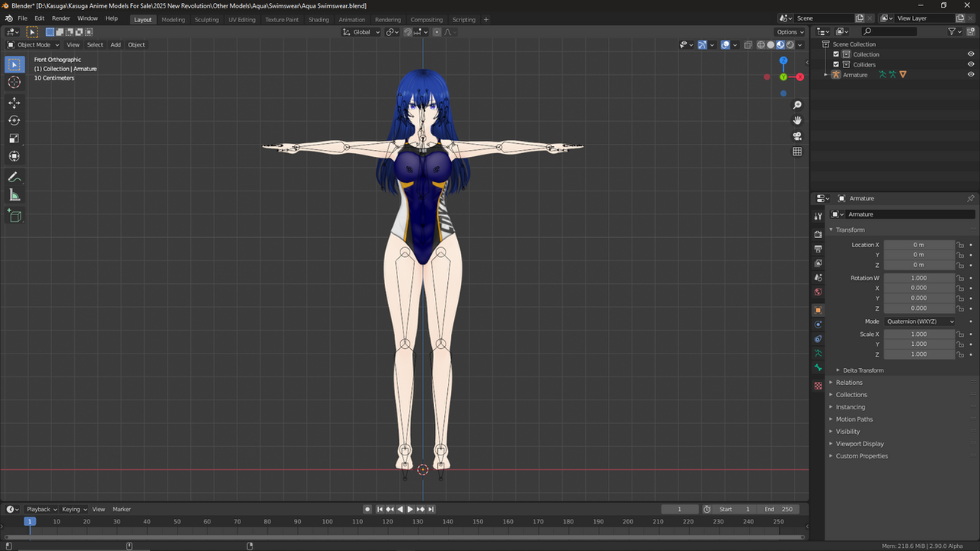The height and width of the screenshot is (551, 980).
Task: Open Texture properties tab checker icon
Action: pos(818,386)
